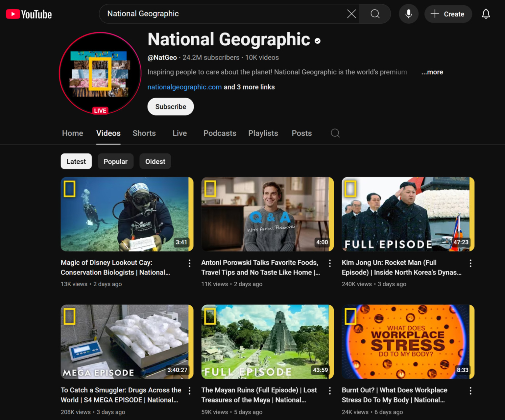This screenshot has width=505, height=420.
Task: Switch sorting to Popular
Action: click(115, 161)
